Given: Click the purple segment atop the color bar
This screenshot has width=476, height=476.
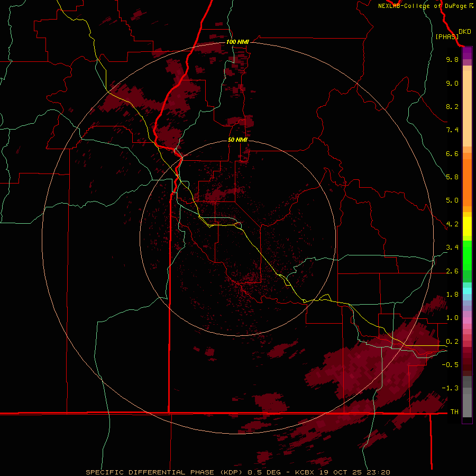Looking at the screenshot, I should click(467, 53).
